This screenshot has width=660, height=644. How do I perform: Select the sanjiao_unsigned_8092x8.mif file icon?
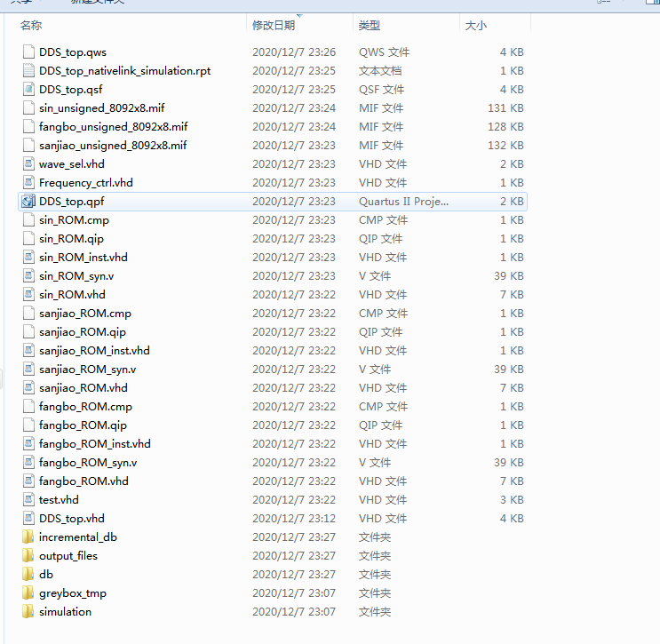click(x=28, y=145)
